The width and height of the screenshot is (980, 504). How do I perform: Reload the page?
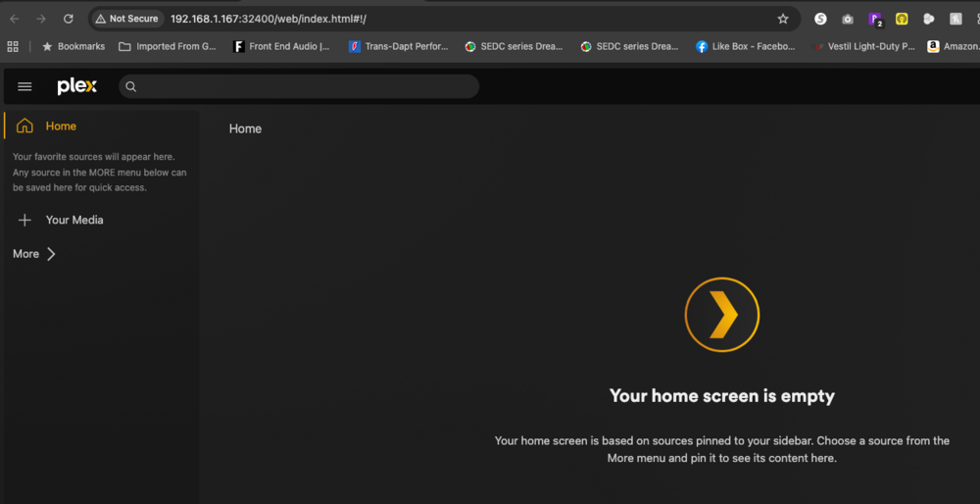coord(69,19)
